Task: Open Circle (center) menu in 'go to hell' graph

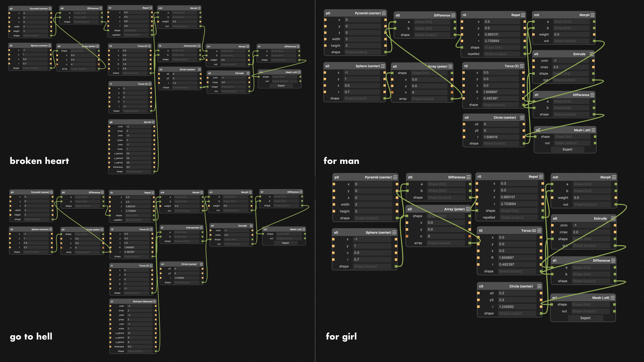Action: pyautogui.click(x=201, y=264)
